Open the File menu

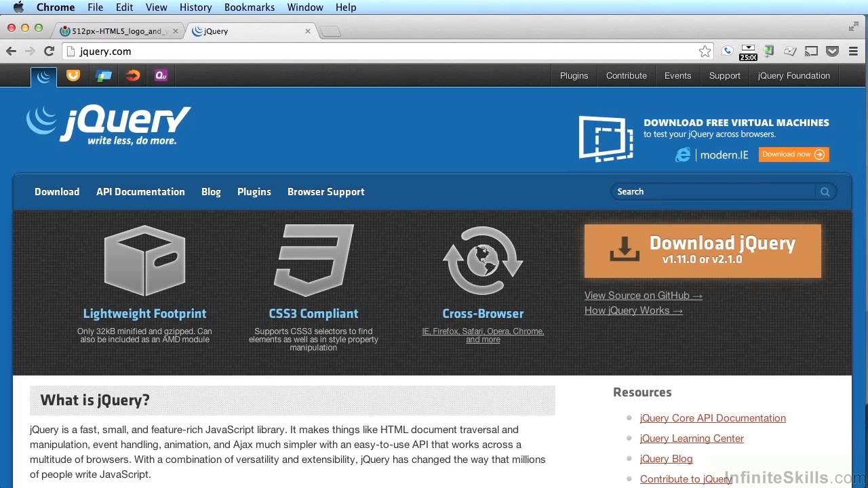tap(96, 7)
